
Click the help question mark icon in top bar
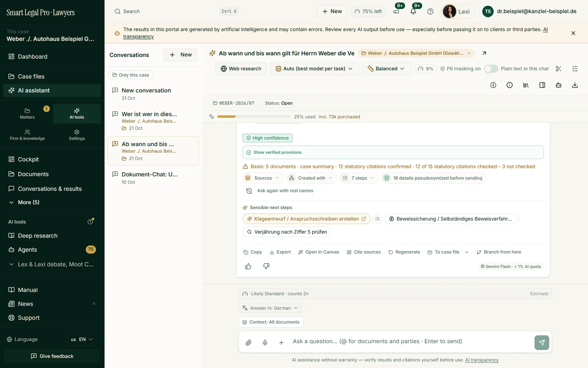click(x=430, y=11)
